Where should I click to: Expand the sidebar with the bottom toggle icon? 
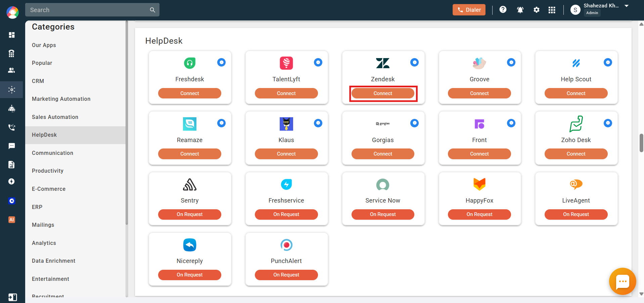click(12, 297)
